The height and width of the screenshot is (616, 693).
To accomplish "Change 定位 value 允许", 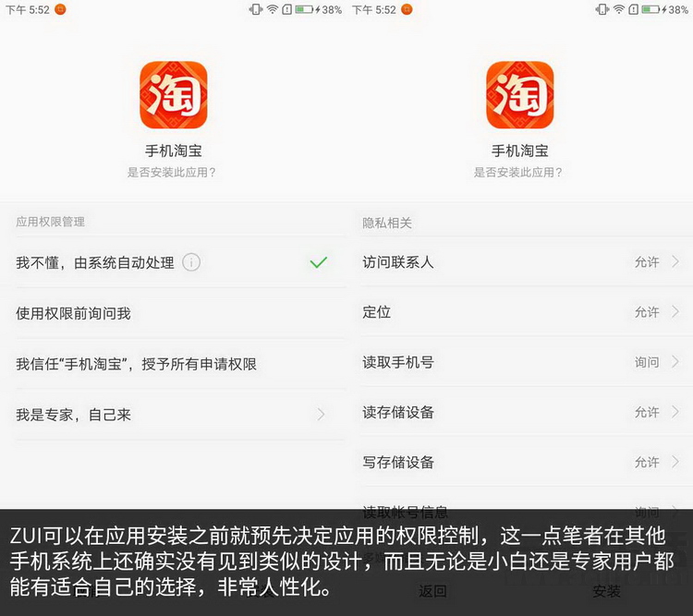I will click(647, 312).
